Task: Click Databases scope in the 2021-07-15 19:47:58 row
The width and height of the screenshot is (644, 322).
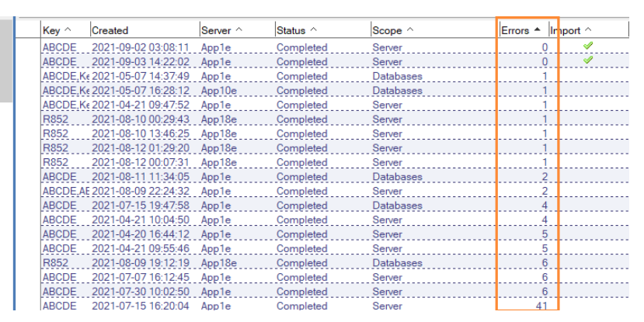Action: tap(397, 206)
